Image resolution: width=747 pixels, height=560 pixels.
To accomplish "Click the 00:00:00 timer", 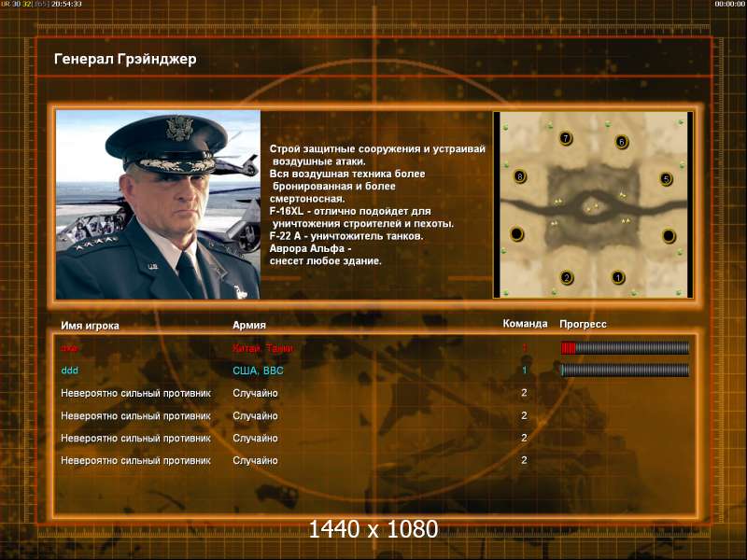I will [729, 4].
